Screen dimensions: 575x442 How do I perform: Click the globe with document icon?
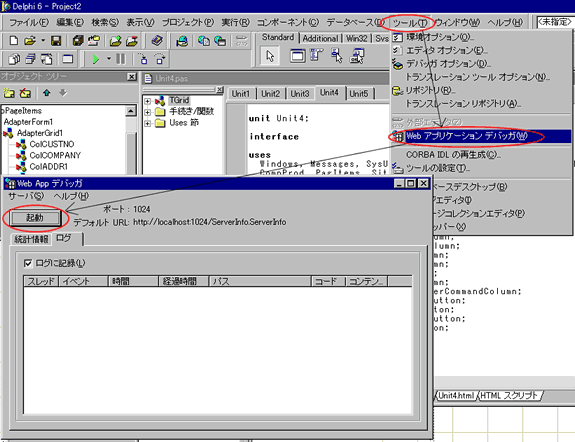(x=204, y=40)
